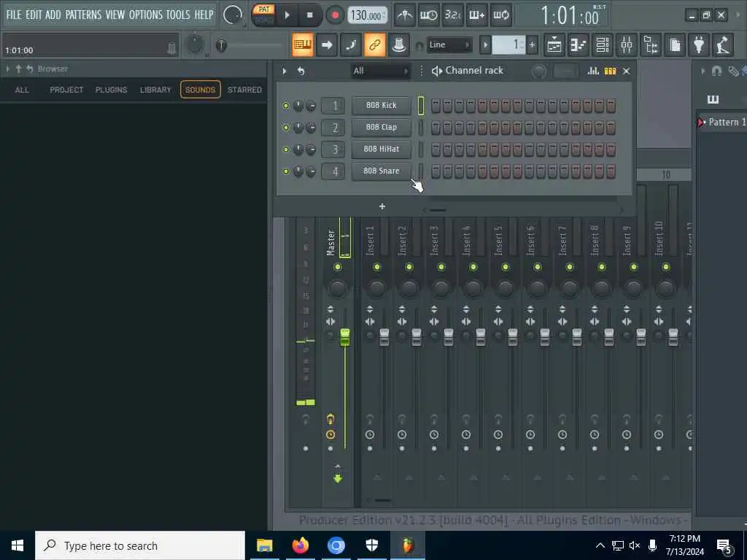
Task: Add a channel with the plus button
Action: [x=382, y=206]
